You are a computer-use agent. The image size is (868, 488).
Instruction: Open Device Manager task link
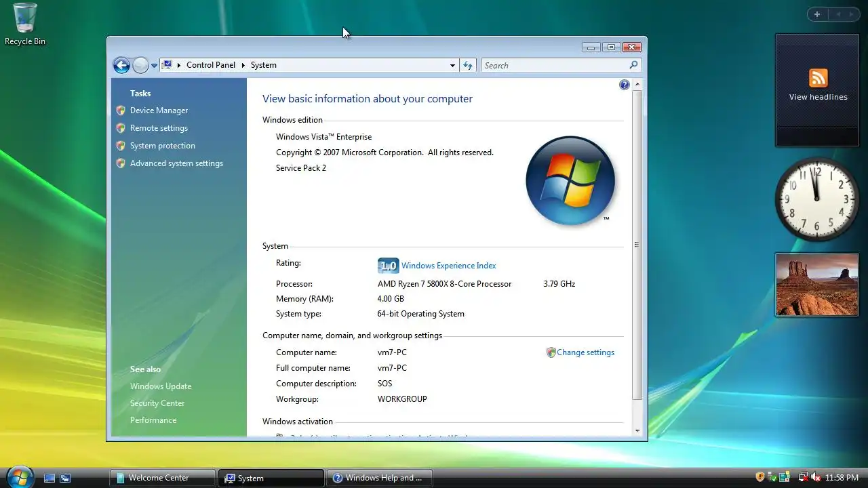click(159, 110)
